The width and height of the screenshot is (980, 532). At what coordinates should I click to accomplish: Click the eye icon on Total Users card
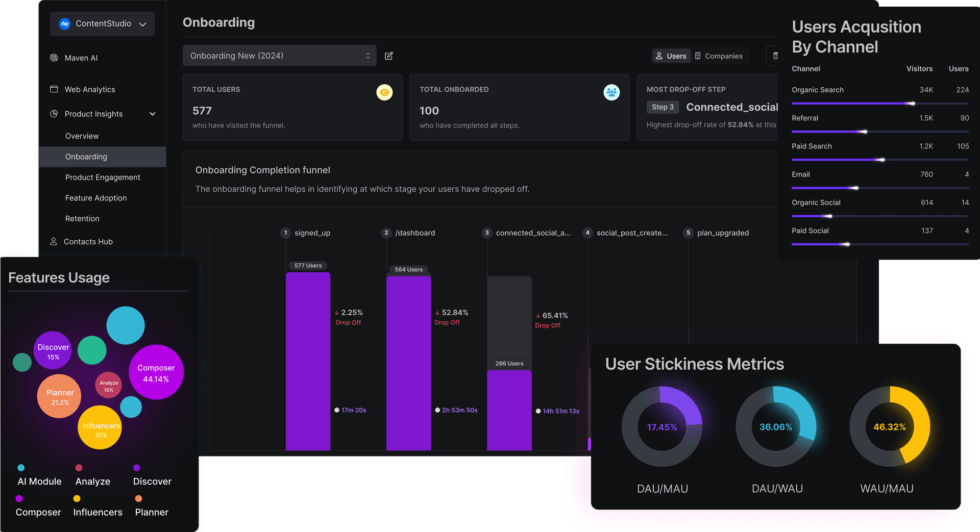384,92
